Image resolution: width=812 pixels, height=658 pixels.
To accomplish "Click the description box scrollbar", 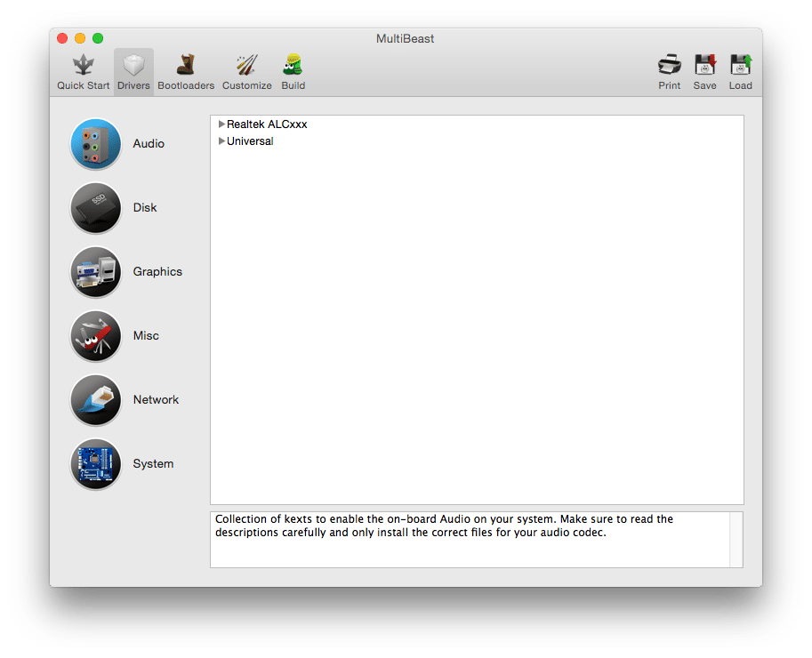I will (736, 540).
